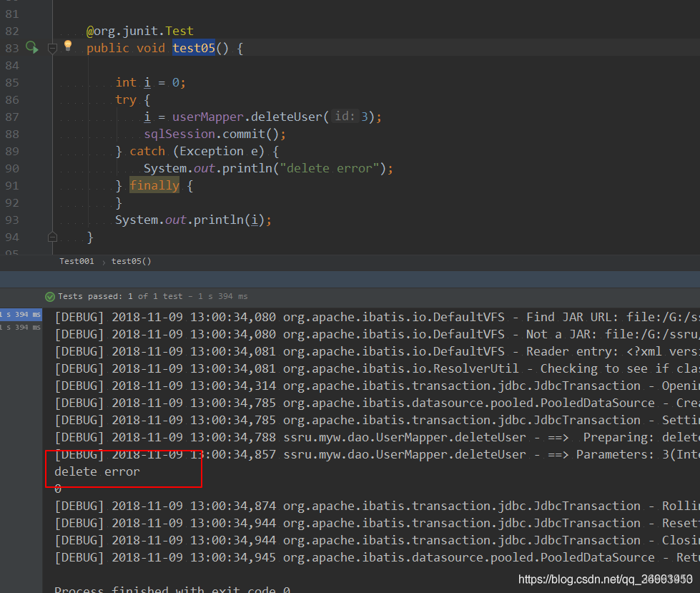Click the 'catch (Exception e)' clause

197,152
